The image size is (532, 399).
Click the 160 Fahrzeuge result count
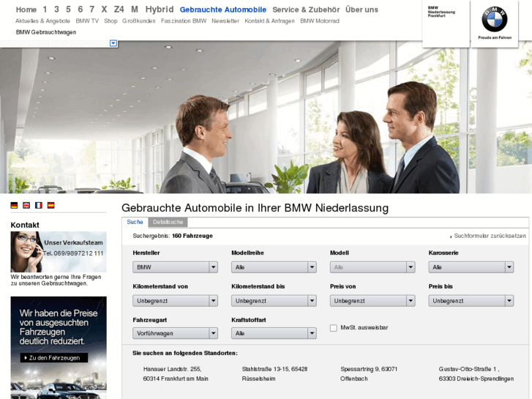click(x=192, y=236)
